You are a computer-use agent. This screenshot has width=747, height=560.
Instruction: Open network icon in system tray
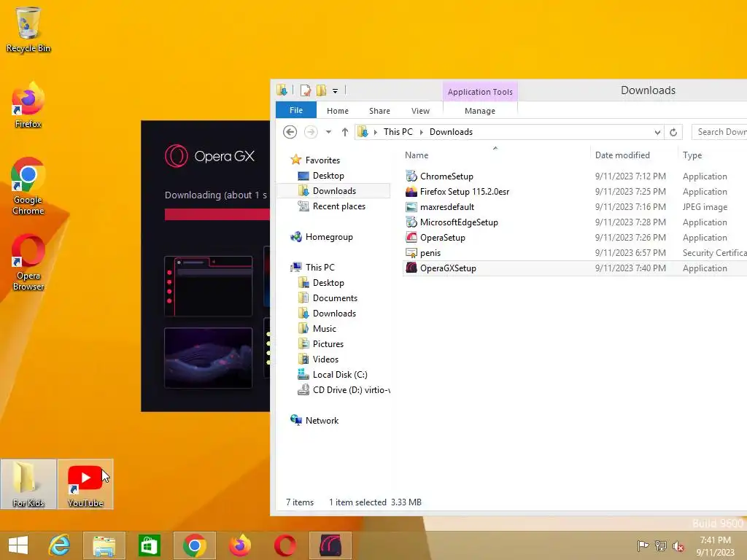(x=661, y=545)
